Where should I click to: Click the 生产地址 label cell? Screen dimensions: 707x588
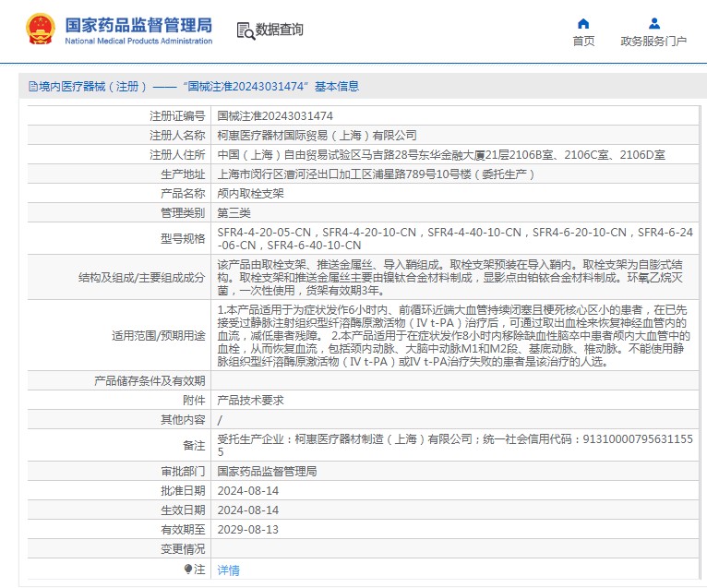[x=183, y=174]
